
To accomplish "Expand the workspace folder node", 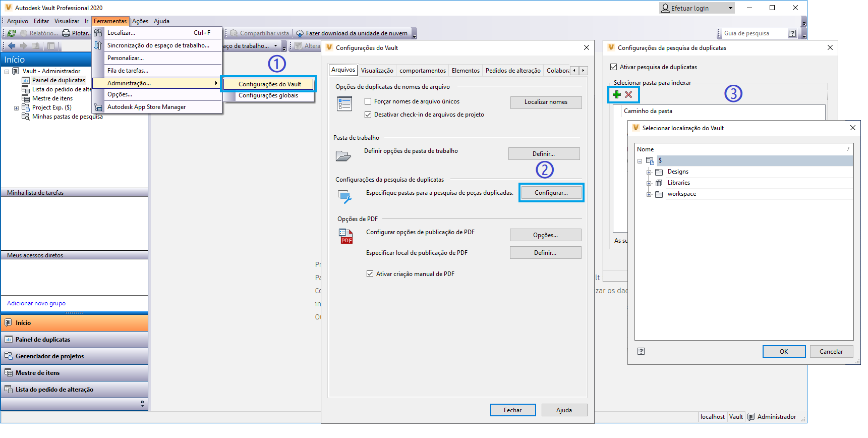I will (649, 195).
